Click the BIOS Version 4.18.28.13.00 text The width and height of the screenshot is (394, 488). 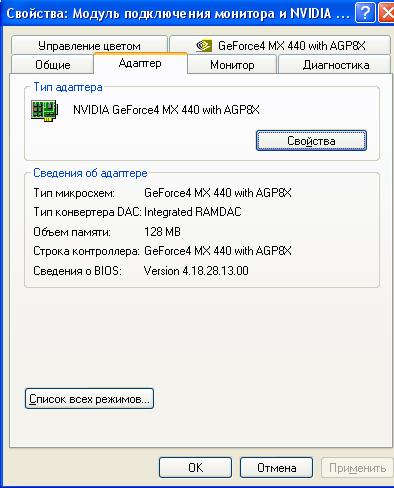click(196, 271)
